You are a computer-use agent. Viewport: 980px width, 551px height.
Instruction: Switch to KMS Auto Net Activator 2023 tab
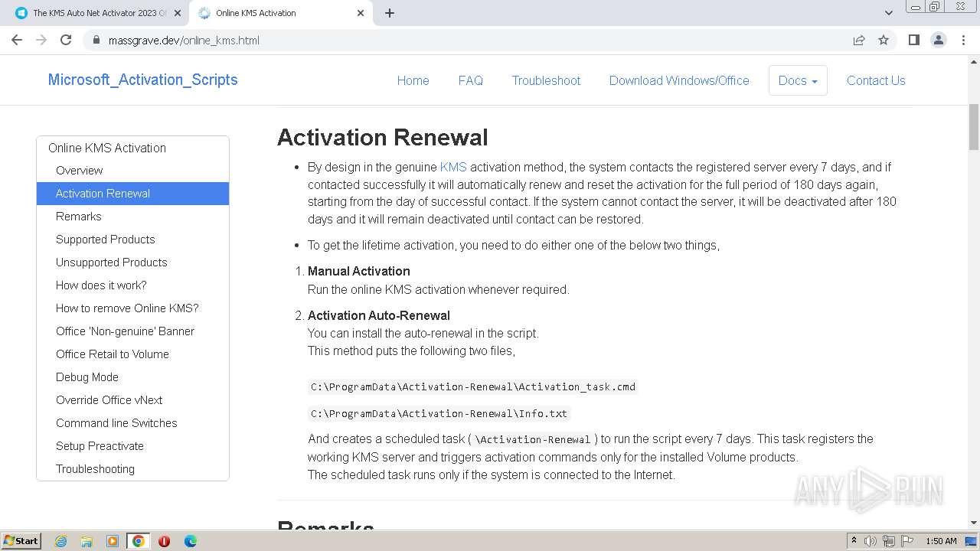(98, 13)
